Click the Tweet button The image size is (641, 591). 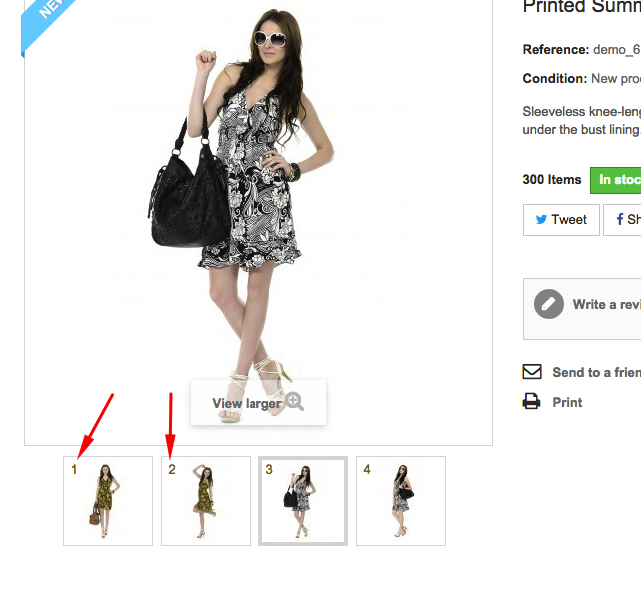coord(561,220)
